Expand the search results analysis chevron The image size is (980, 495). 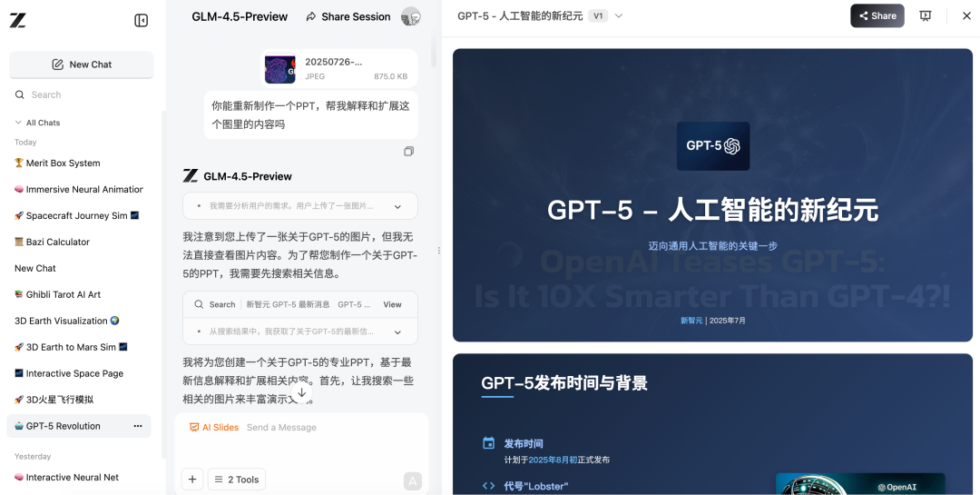point(397,332)
